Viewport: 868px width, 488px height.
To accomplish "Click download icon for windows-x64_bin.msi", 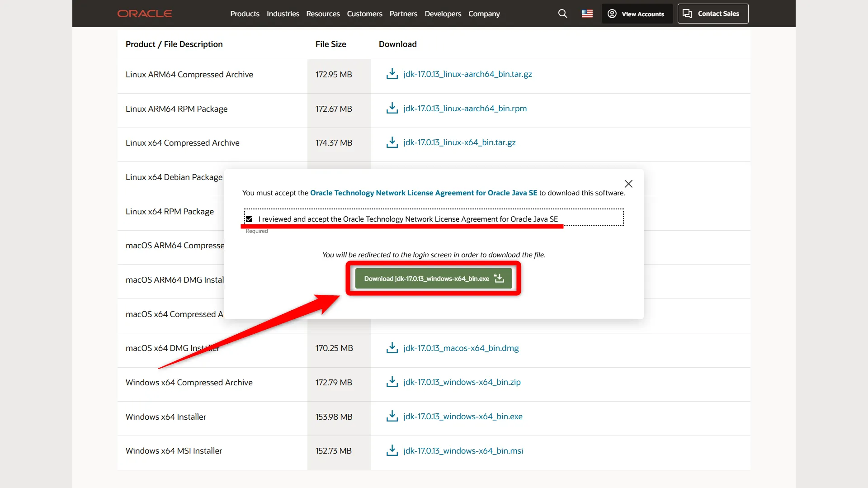I will [x=392, y=450].
